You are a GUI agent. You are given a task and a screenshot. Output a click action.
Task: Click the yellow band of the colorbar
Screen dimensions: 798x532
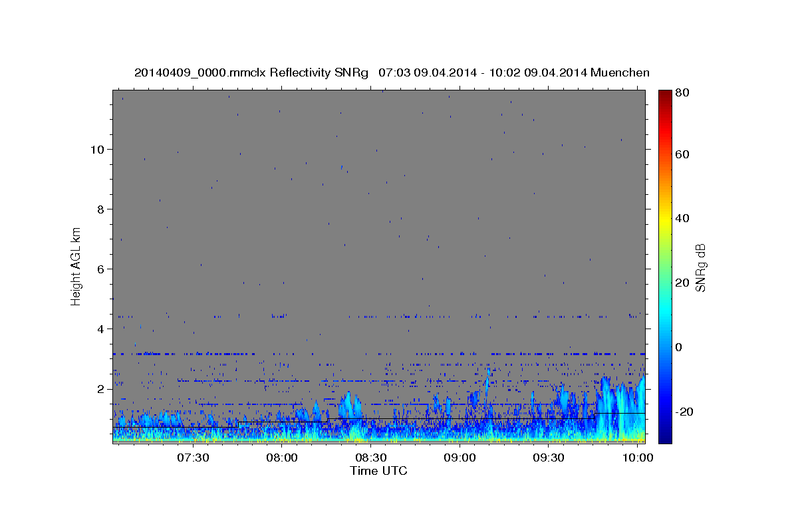click(665, 220)
